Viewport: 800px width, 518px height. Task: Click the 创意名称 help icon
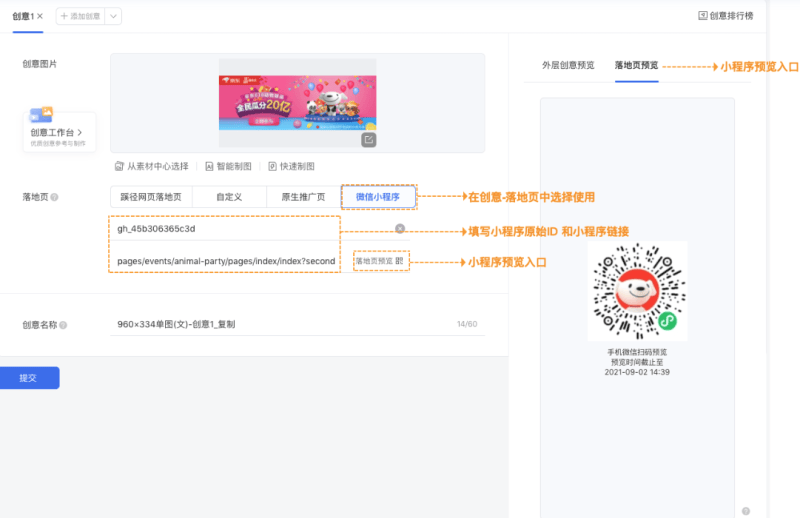(63, 325)
